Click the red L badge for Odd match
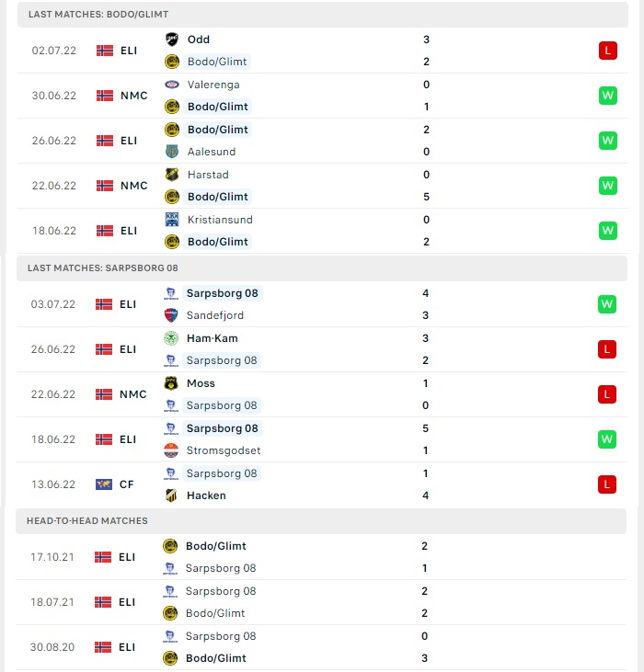This screenshot has height=672, width=644. click(x=607, y=51)
